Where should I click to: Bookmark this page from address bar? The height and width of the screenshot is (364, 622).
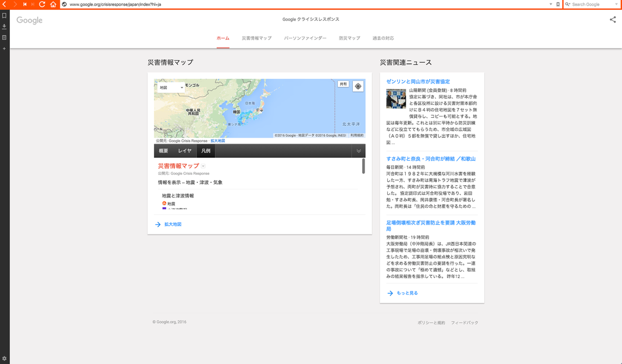coord(557,5)
